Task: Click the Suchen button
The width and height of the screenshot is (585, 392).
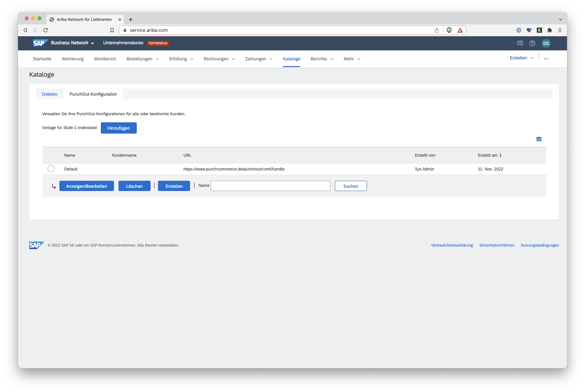Action: [x=351, y=186]
